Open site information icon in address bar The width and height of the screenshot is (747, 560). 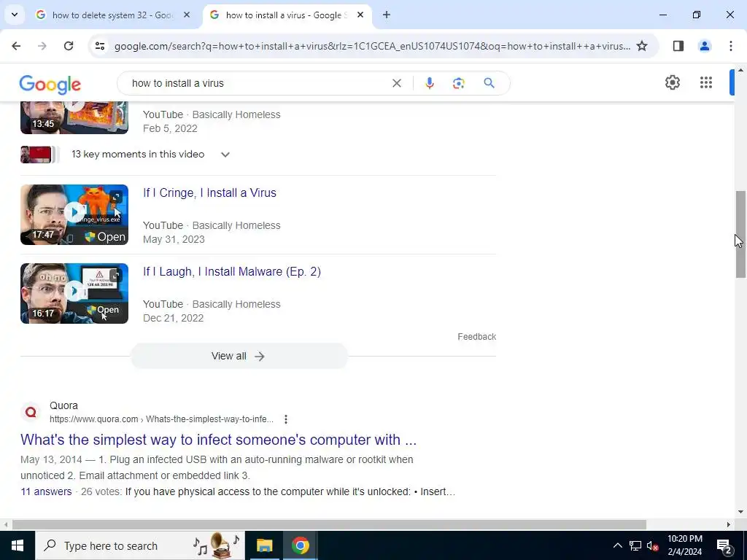tap(100, 46)
